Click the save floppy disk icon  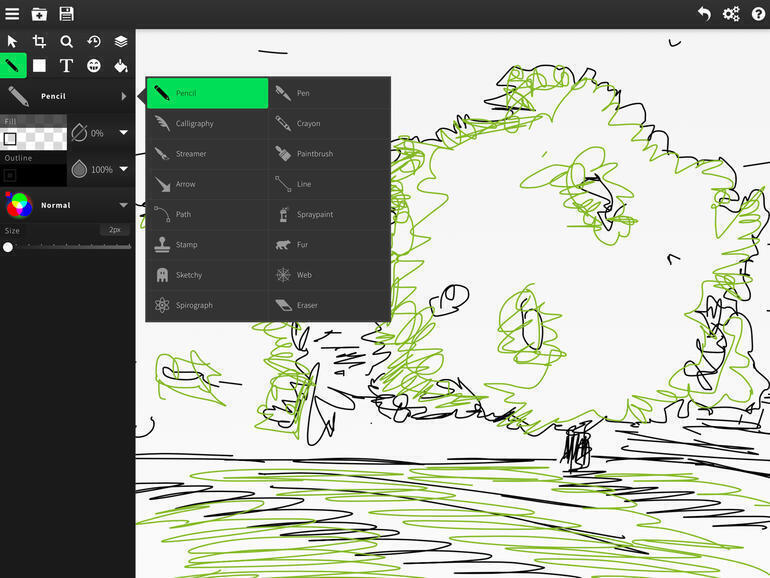pyautogui.click(x=66, y=14)
